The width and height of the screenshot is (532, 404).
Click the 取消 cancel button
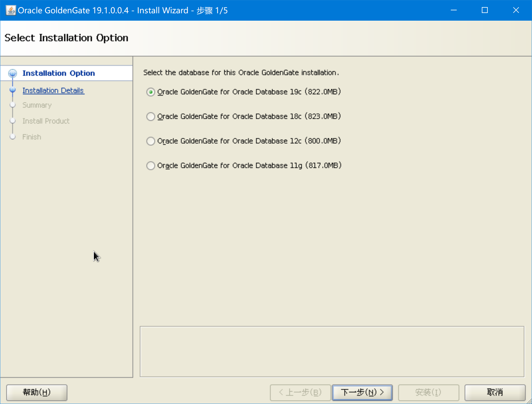coord(495,392)
